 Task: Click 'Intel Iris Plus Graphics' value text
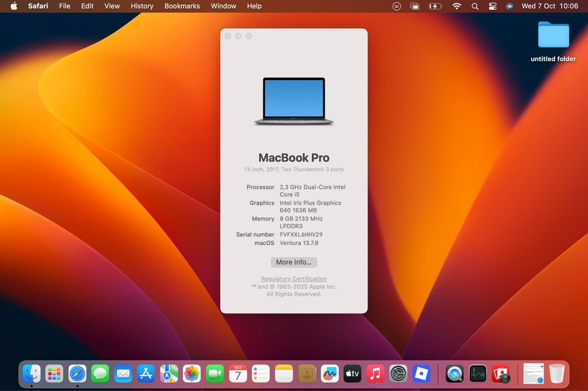(x=310, y=203)
